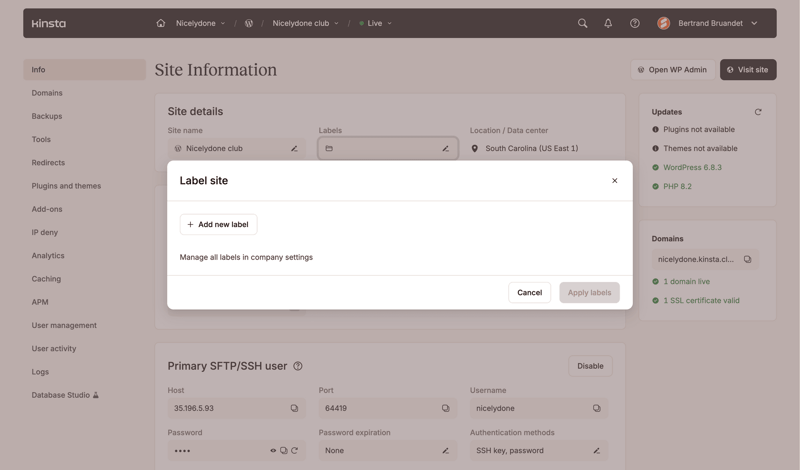Copy the SFTP password
The height and width of the screenshot is (470, 800).
[284, 451]
